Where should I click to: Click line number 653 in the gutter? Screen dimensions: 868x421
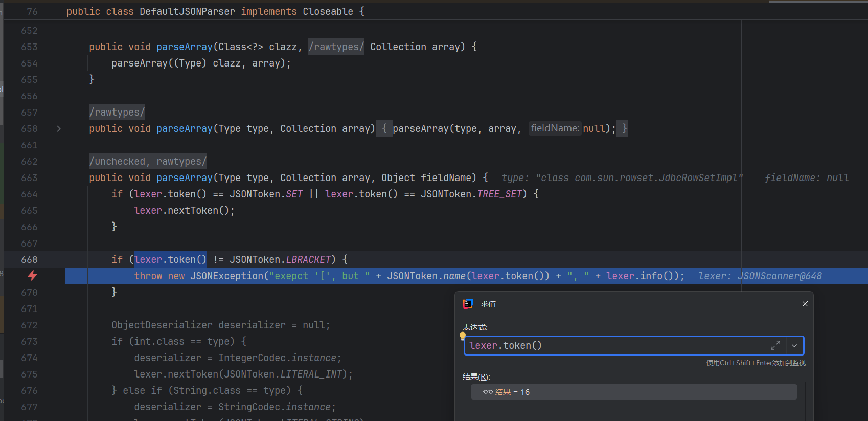pos(29,47)
